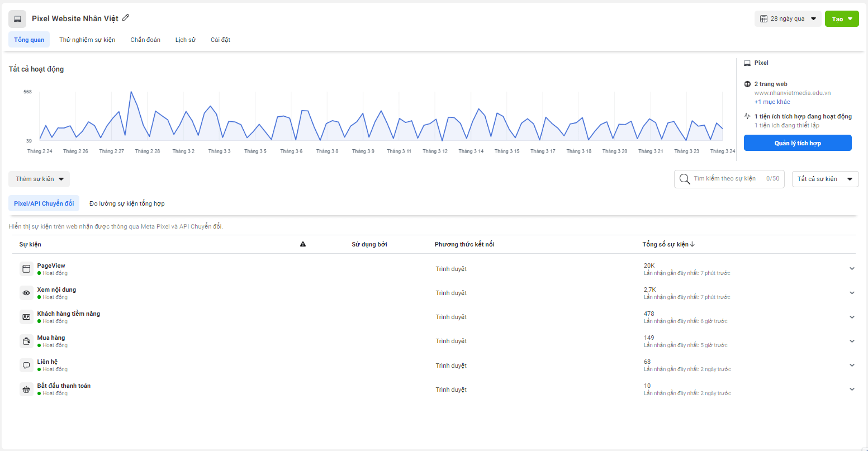Click the 1 tiện ích tích hợp đang hoạt động text
This screenshot has width=868, height=451.
803,116
